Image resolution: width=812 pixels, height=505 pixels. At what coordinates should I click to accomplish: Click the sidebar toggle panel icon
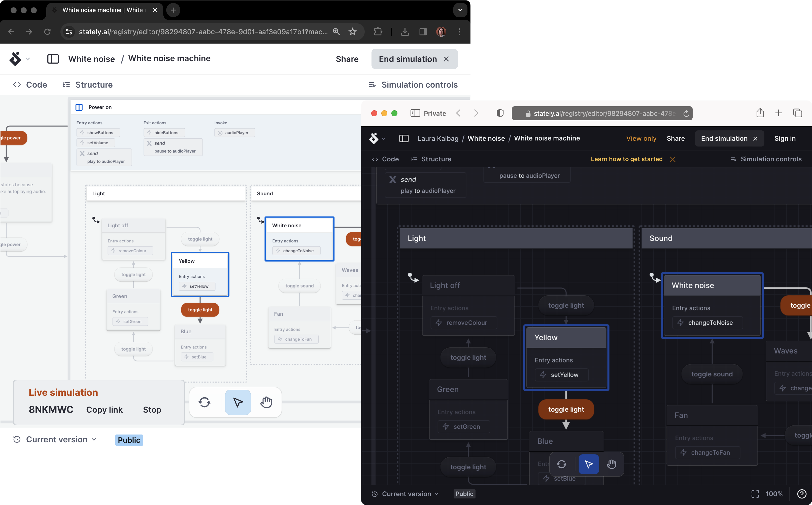point(52,58)
